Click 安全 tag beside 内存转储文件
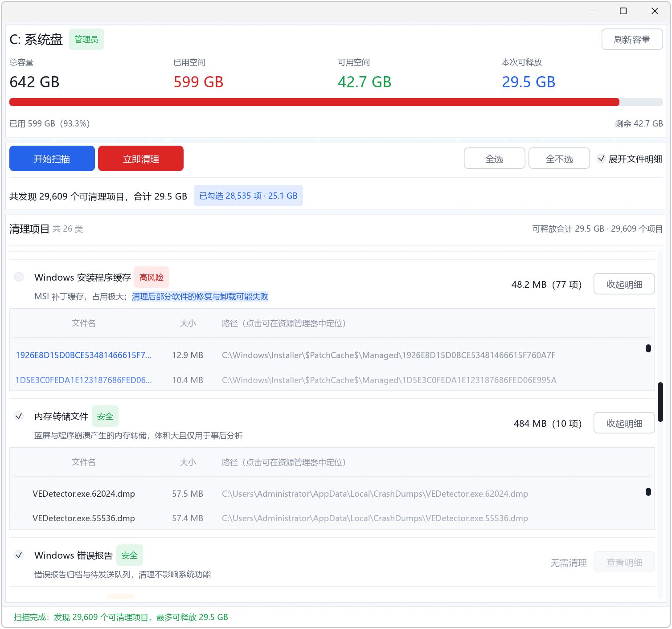 click(x=105, y=416)
